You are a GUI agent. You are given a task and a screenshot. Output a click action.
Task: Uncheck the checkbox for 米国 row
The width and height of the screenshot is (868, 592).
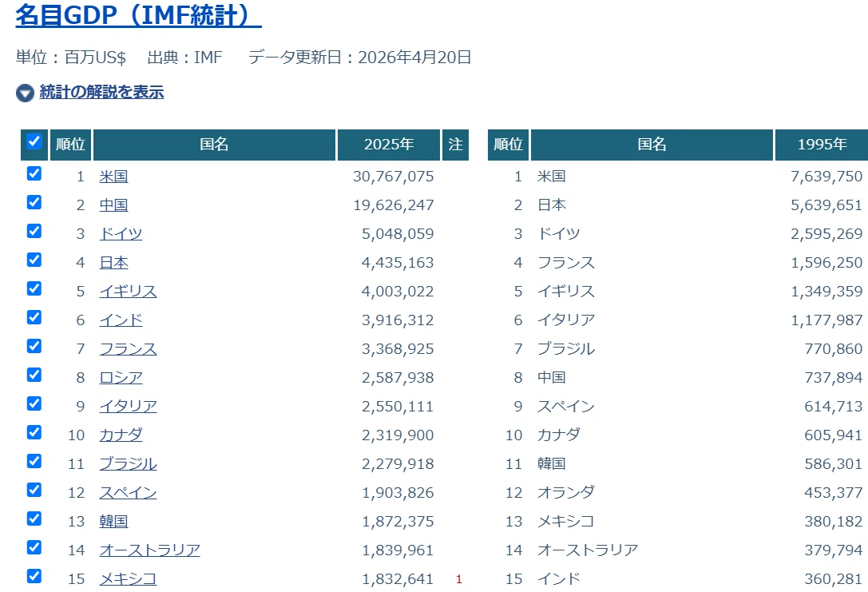click(34, 173)
